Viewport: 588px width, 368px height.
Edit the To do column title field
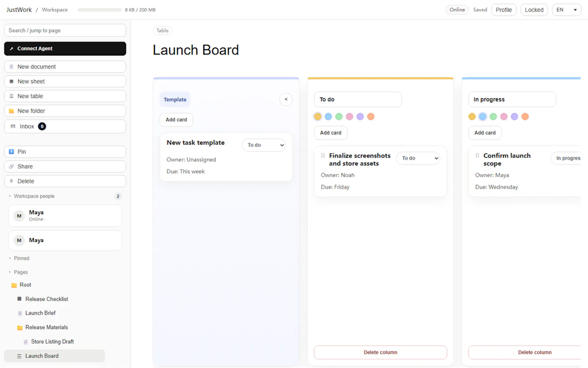click(358, 99)
